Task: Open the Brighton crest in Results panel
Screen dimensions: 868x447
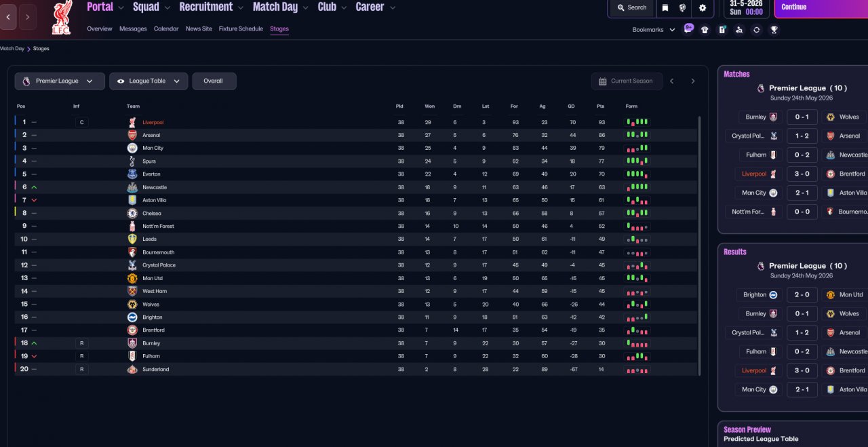Action: click(774, 294)
